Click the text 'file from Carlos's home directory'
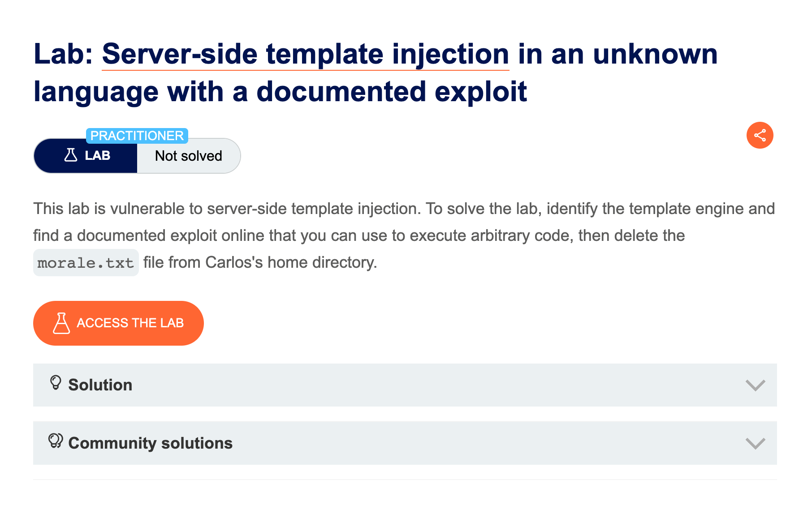The width and height of the screenshot is (812, 514). coord(260,262)
